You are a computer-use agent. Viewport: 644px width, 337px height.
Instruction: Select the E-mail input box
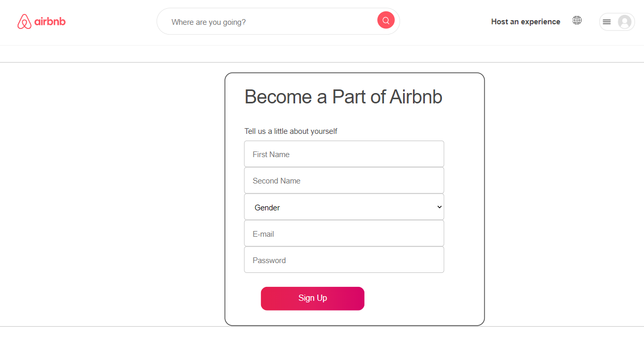(x=344, y=234)
